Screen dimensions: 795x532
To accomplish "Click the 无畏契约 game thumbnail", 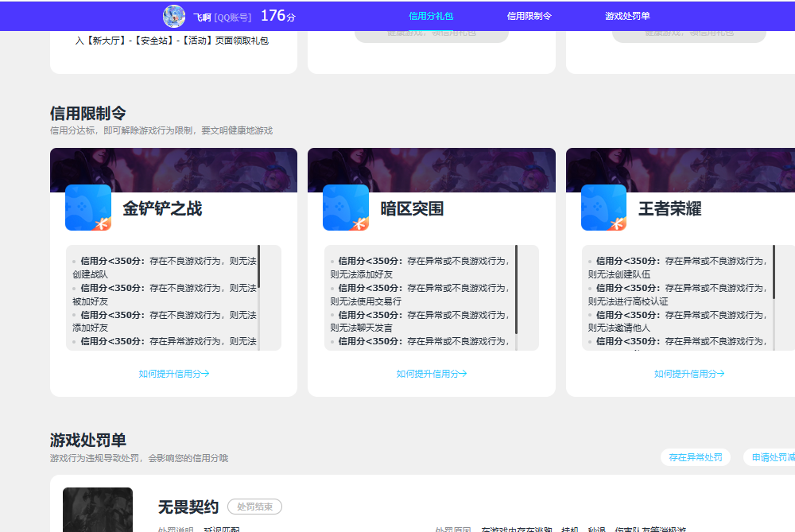I will coord(98,510).
